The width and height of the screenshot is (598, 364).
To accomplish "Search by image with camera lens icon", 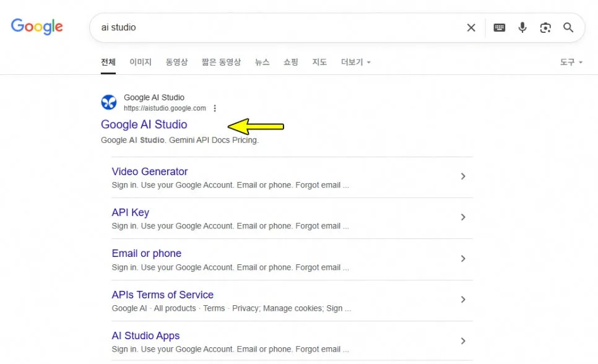I will 545,27.
